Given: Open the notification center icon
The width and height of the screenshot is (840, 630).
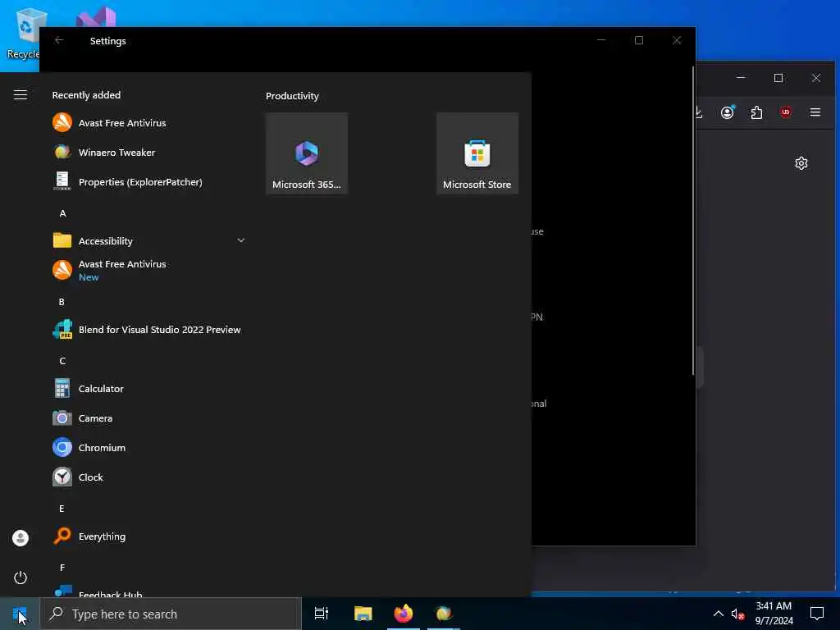Looking at the screenshot, I should (816, 614).
